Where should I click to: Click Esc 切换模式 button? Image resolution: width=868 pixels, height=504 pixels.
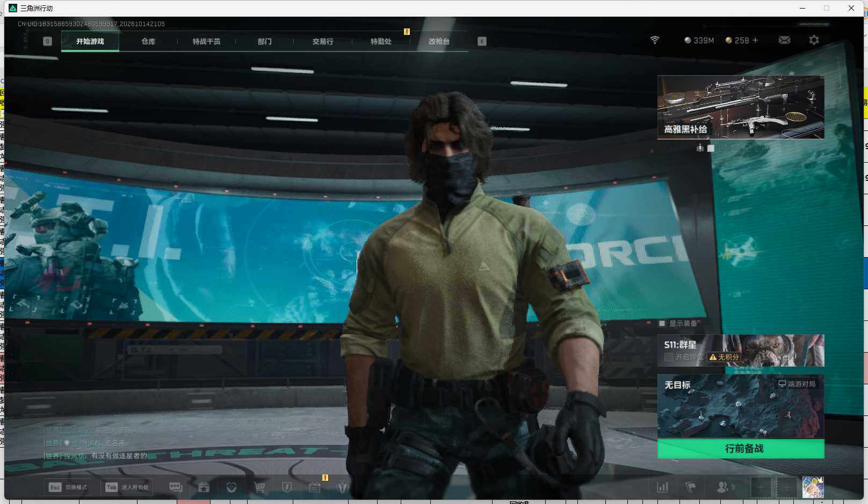pos(68,487)
